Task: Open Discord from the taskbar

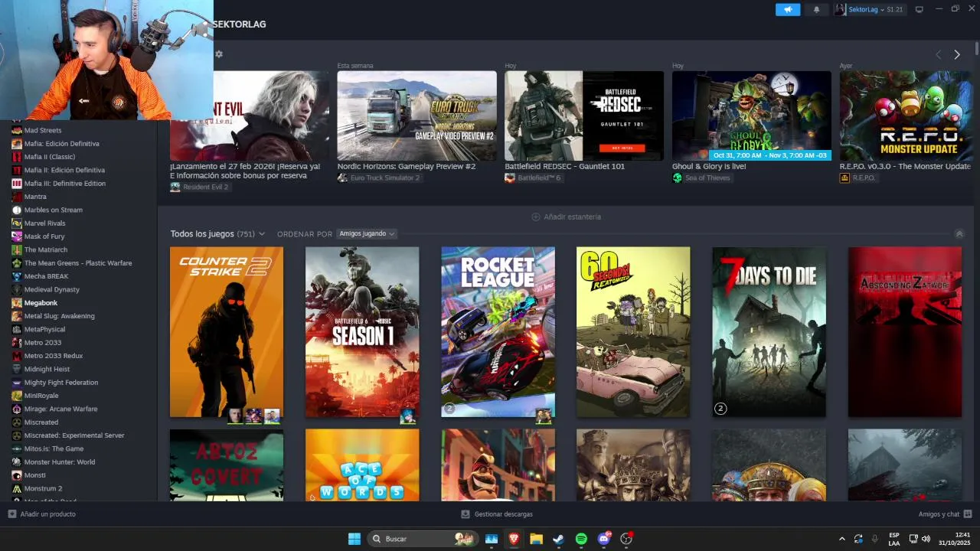Action: pos(604,539)
